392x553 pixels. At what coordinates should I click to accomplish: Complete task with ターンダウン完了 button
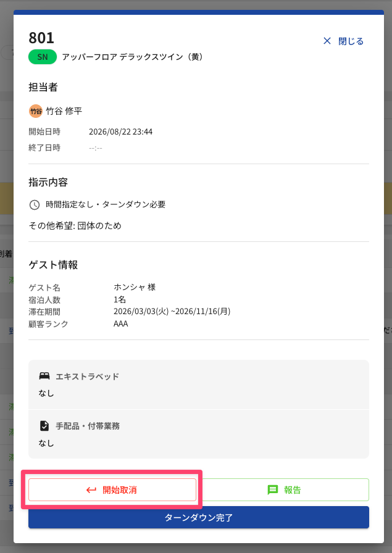point(199,517)
